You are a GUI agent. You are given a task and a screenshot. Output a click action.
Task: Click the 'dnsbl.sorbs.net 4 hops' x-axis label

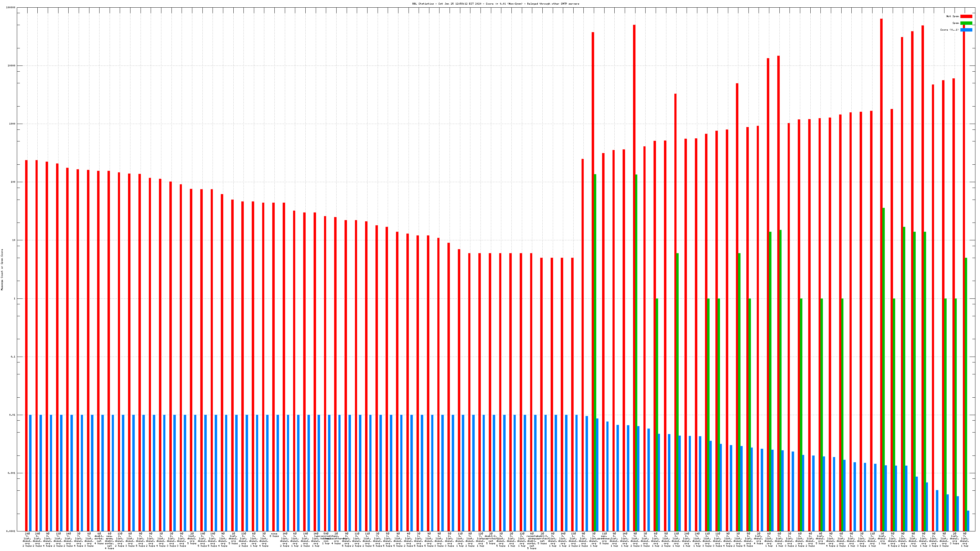99,538
